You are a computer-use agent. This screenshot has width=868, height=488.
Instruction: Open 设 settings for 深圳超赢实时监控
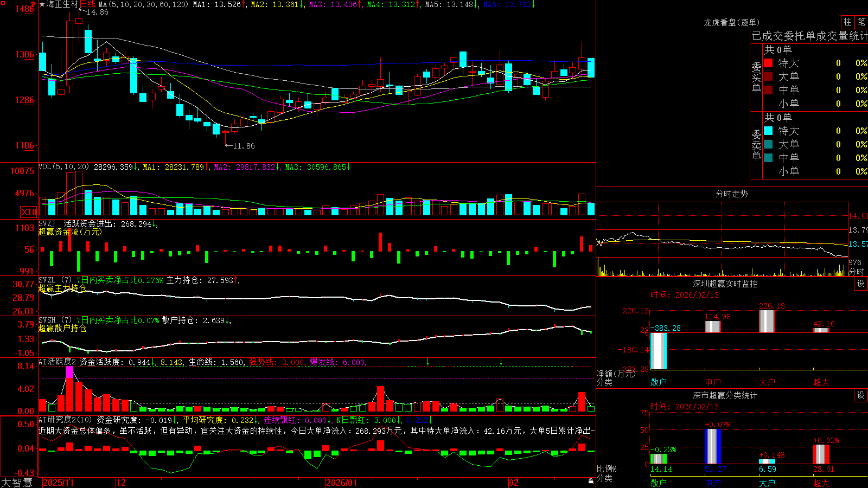(861, 284)
